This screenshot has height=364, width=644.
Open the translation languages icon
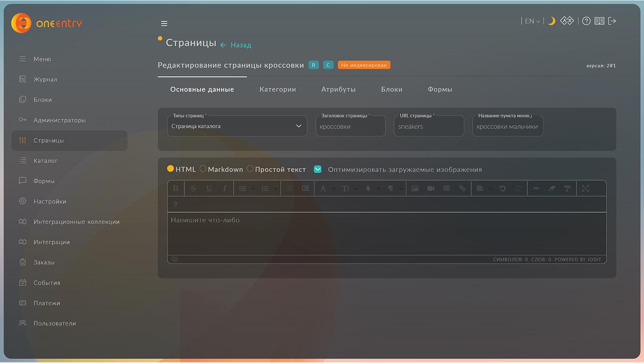pyautogui.click(x=567, y=21)
